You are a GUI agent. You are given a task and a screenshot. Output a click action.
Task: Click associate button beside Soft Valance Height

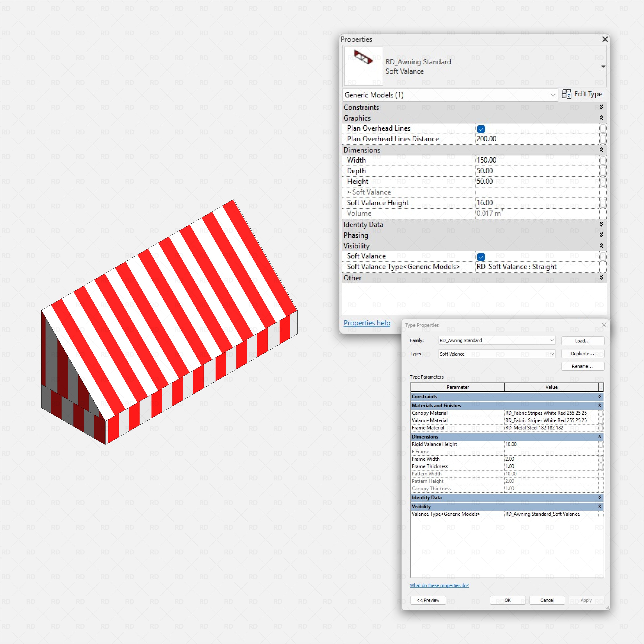click(x=603, y=203)
